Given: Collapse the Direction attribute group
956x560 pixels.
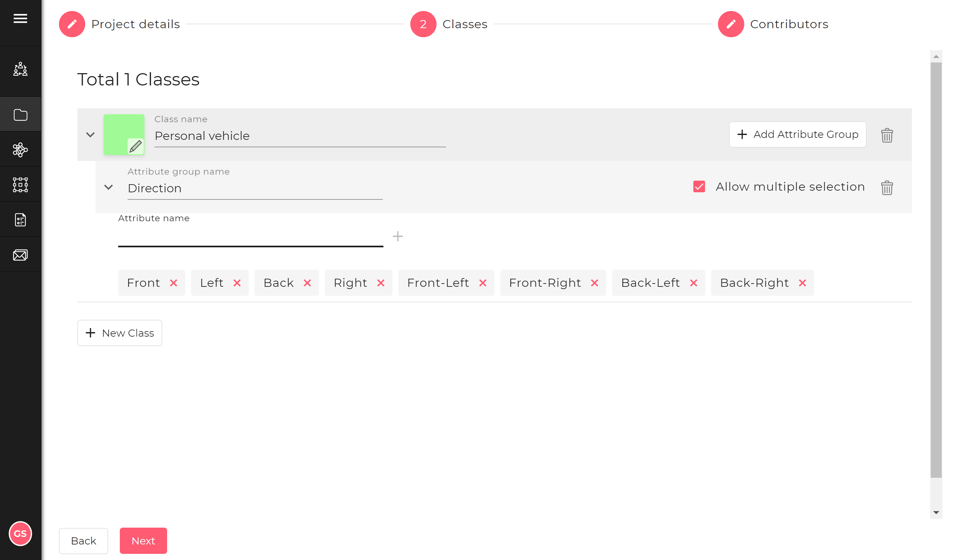Looking at the screenshot, I should (108, 187).
